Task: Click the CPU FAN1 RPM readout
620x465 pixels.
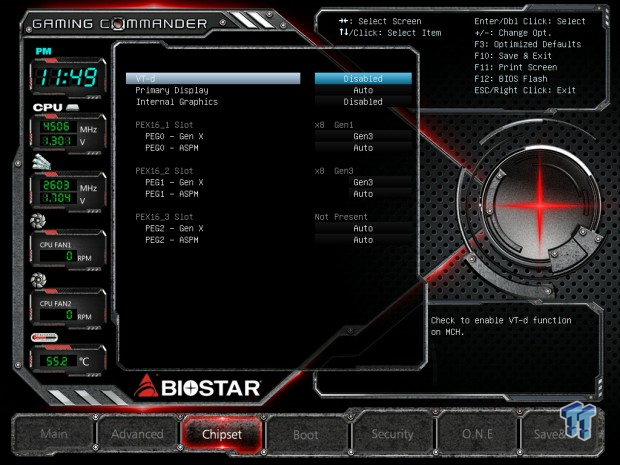Action: [58, 256]
